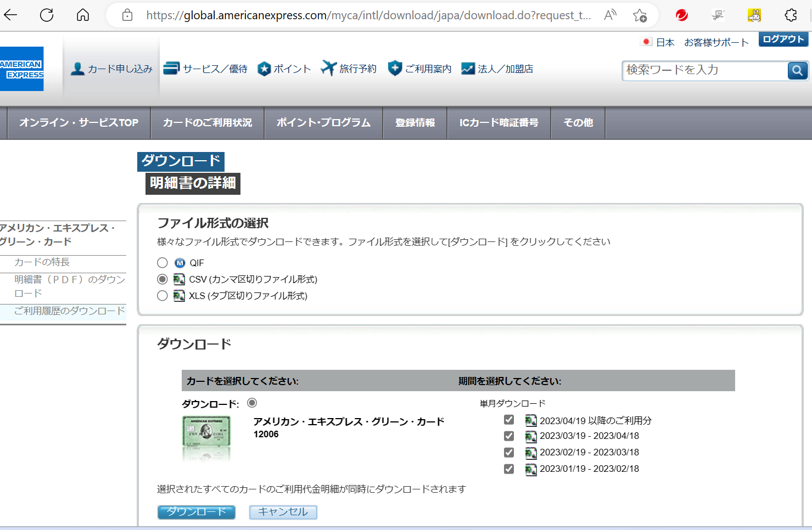Click the ダウンロード button
The width and height of the screenshot is (812, 530).
(197, 512)
